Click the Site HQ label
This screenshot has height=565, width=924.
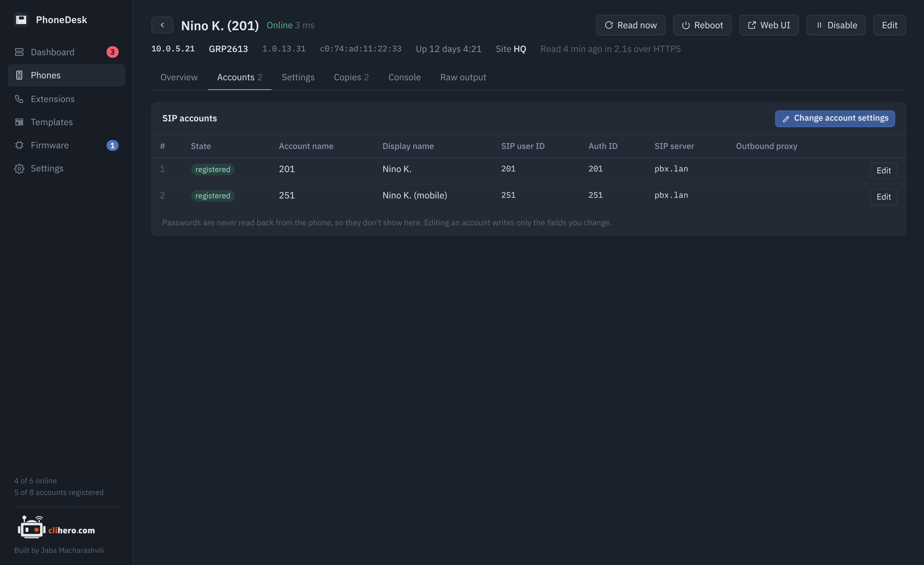pos(510,49)
